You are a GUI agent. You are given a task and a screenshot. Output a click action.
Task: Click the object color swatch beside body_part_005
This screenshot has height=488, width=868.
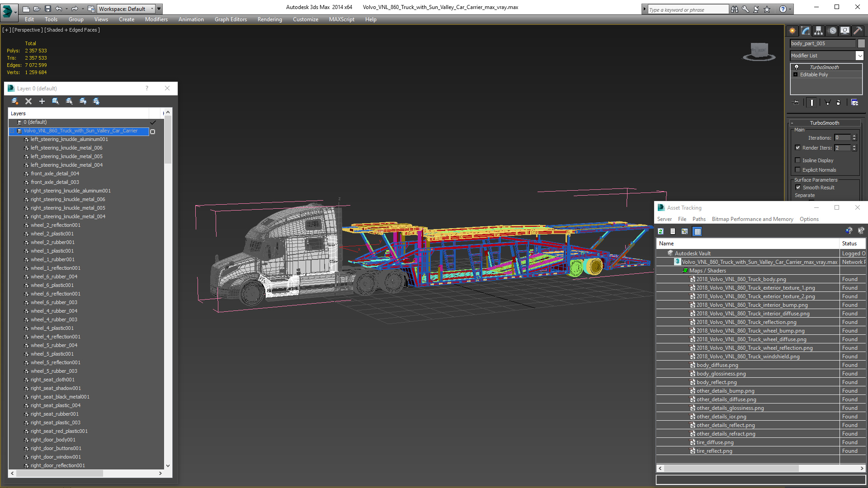[x=861, y=43]
